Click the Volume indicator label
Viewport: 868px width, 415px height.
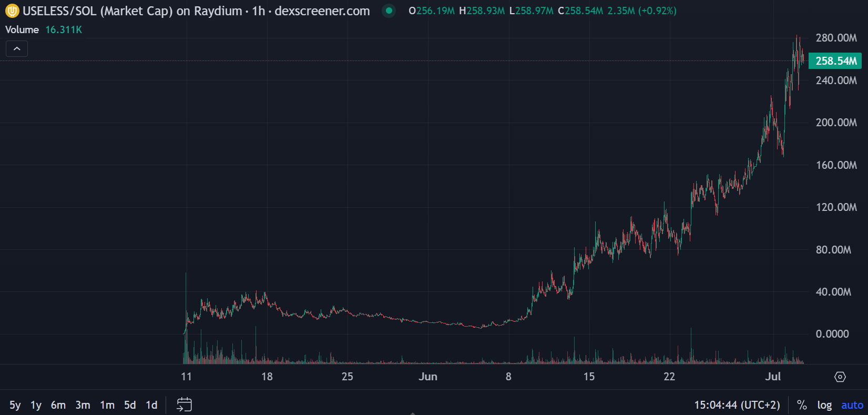tap(22, 29)
